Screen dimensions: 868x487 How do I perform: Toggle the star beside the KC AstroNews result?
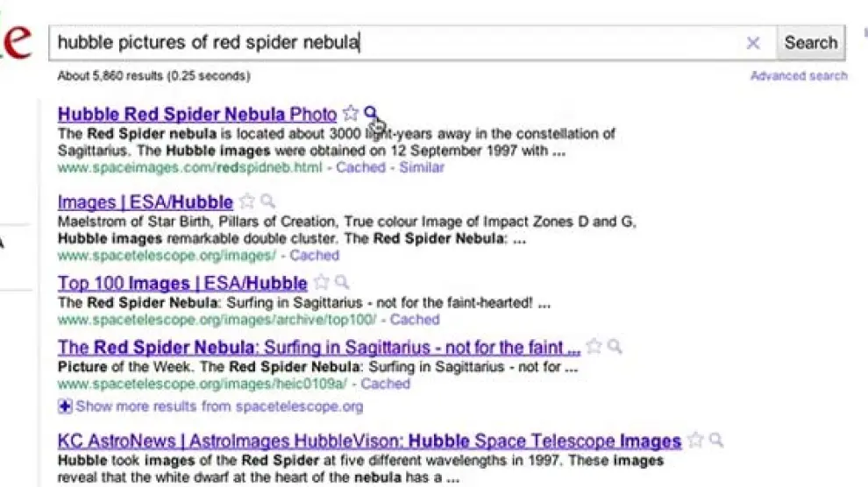(696, 440)
